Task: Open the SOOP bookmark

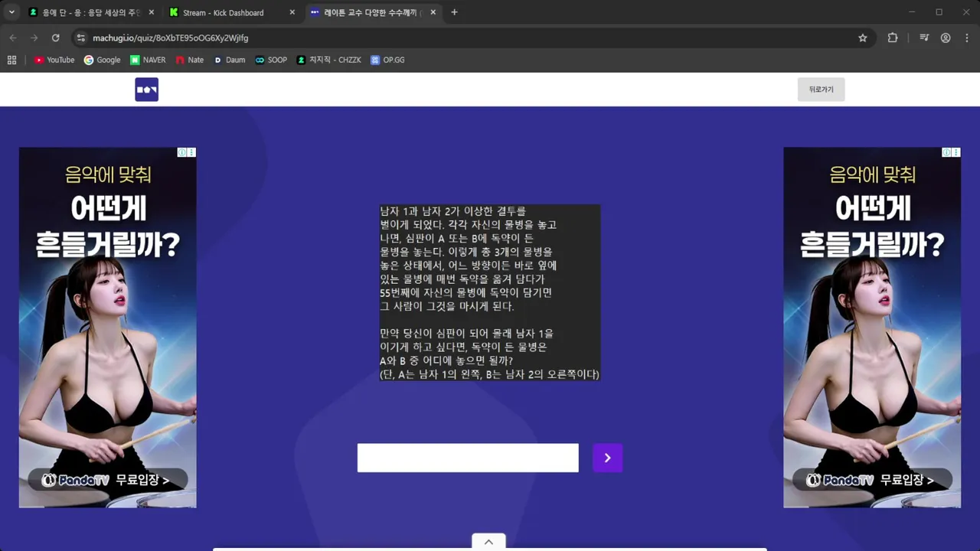Action: 271,60
